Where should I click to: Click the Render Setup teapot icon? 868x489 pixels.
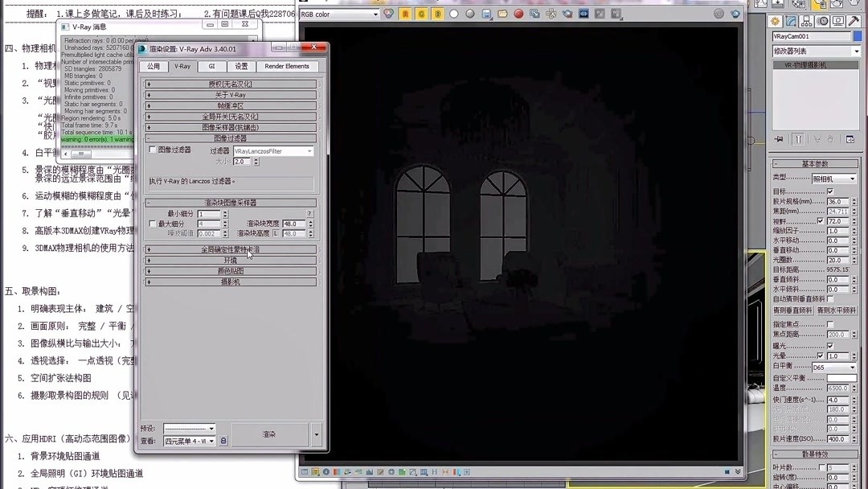[820, 5]
